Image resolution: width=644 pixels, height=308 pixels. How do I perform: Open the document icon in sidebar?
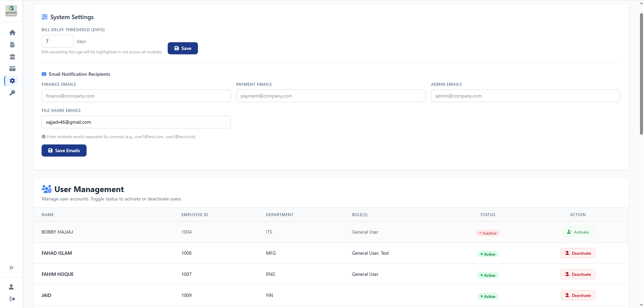(12, 45)
